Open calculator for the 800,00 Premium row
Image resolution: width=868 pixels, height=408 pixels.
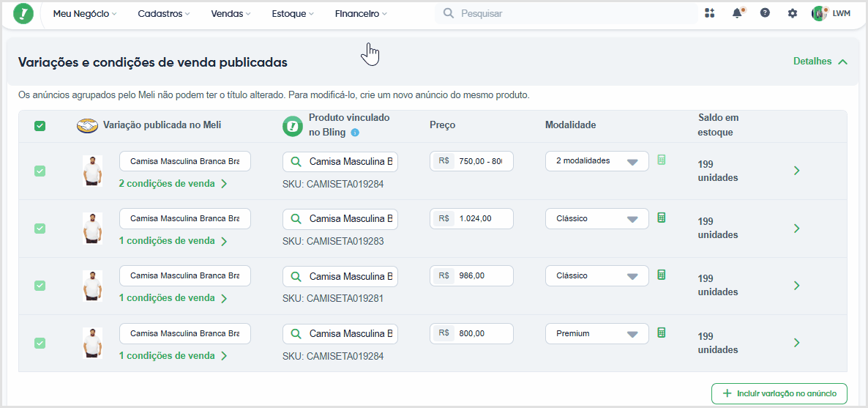click(x=661, y=333)
